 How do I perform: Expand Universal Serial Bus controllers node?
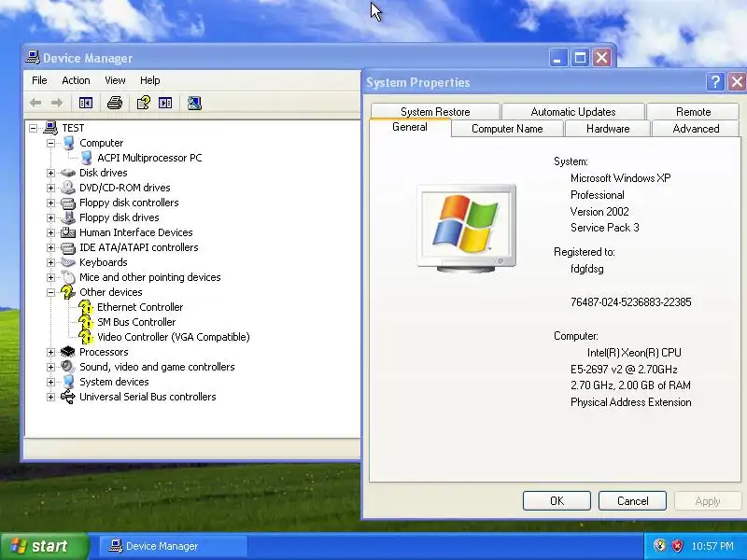[x=50, y=398]
